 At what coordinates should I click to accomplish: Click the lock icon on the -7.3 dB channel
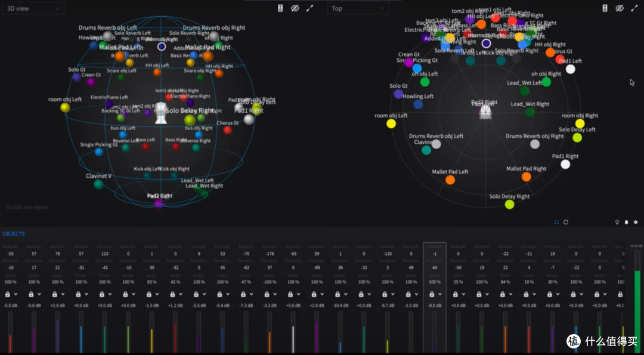tap(243, 294)
